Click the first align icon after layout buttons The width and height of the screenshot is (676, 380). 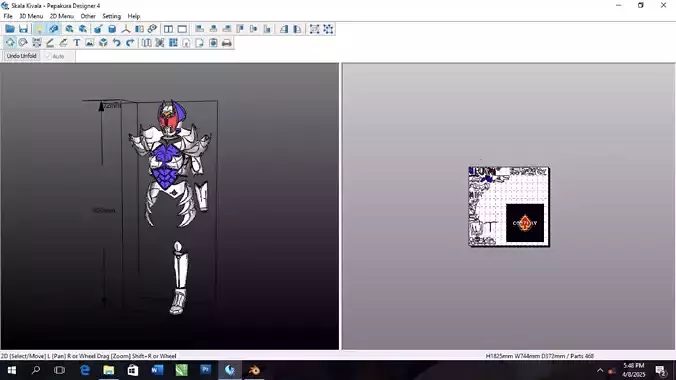(199, 29)
